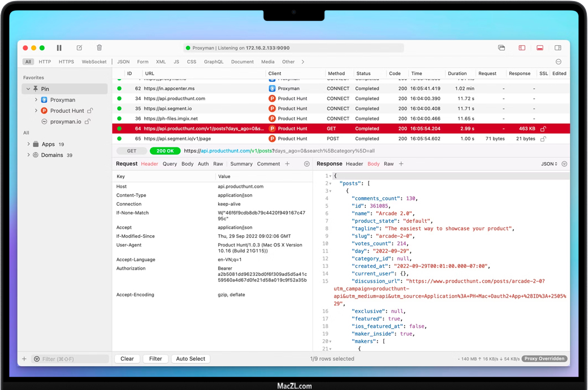Pause recording with the pause icon
The height and width of the screenshot is (390, 588).
(x=59, y=48)
